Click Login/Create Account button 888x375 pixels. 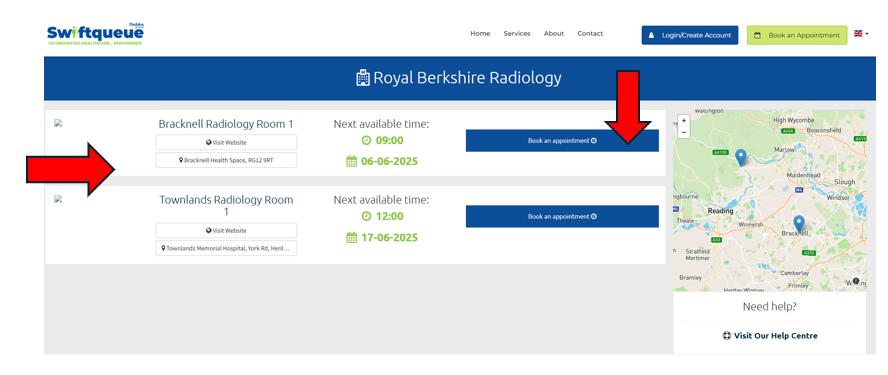click(x=690, y=35)
